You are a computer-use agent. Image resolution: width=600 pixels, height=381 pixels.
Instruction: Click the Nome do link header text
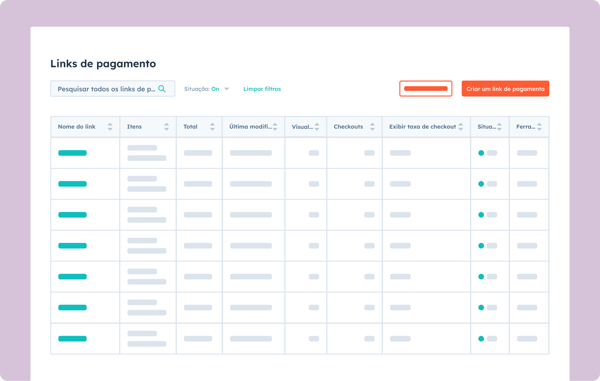point(77,127)
